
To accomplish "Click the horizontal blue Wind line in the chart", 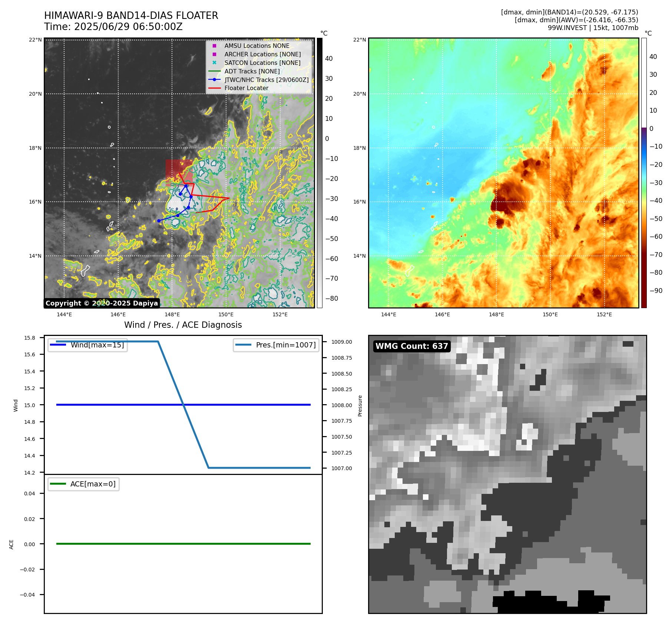I will coord(183,405).
